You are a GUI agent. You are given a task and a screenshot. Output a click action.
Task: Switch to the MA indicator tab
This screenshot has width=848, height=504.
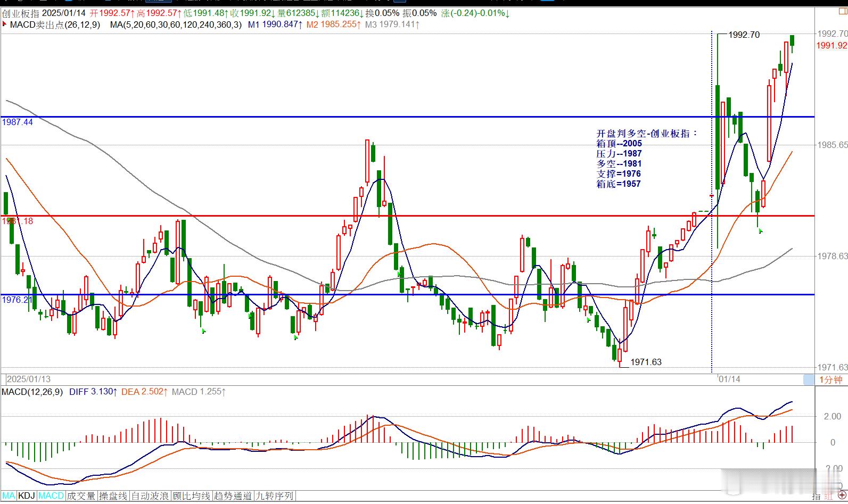[x=9, y=495]
